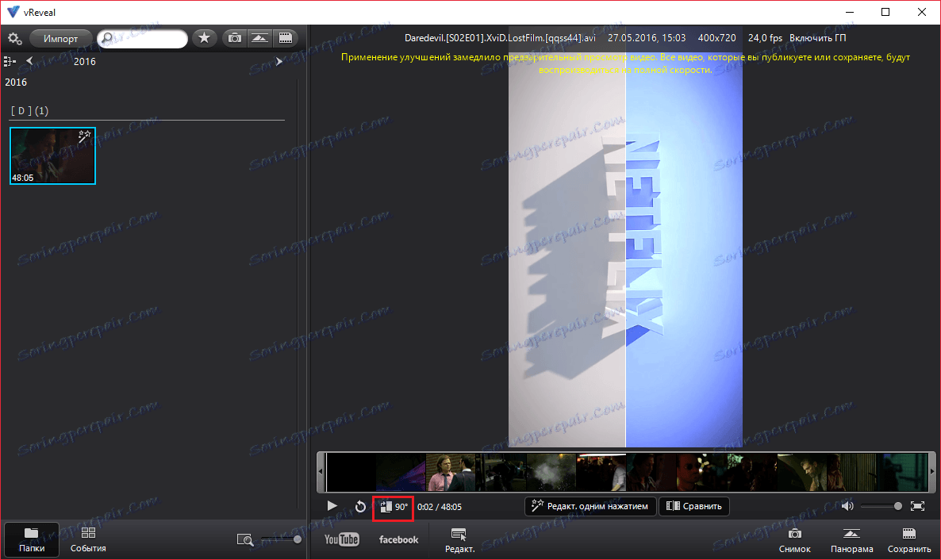Focus the library search field
The width and height of the screenshot is (941, 560).
click(142, 38)
